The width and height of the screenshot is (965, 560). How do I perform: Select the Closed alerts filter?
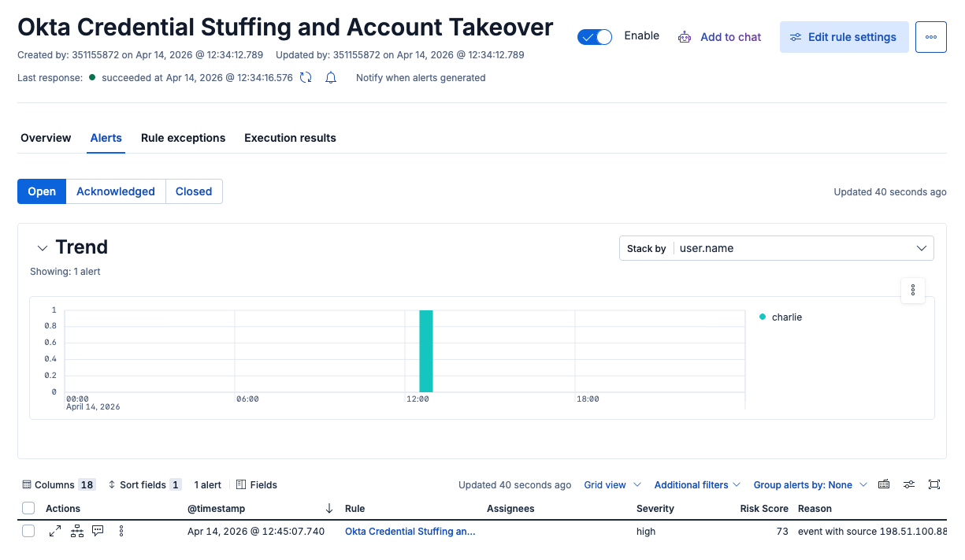tap(194, 191)
